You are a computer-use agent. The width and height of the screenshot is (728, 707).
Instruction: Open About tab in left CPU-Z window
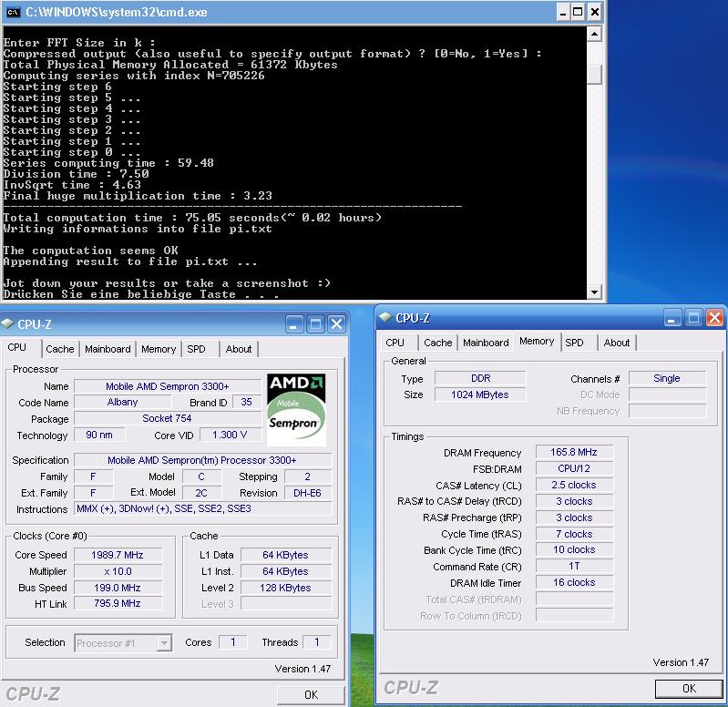[239, 349]
